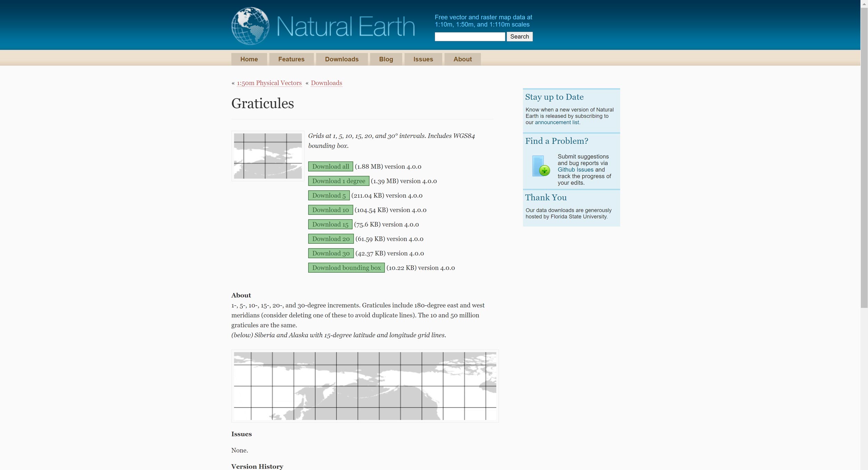Open the About nav tab
This screenshot has width=868, height=470.
[462, 59]
